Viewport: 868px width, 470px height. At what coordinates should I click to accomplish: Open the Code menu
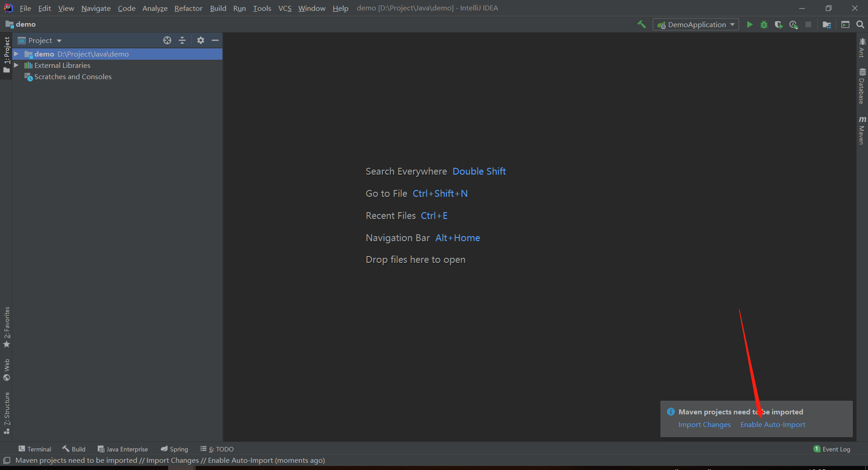click(127, 8)
